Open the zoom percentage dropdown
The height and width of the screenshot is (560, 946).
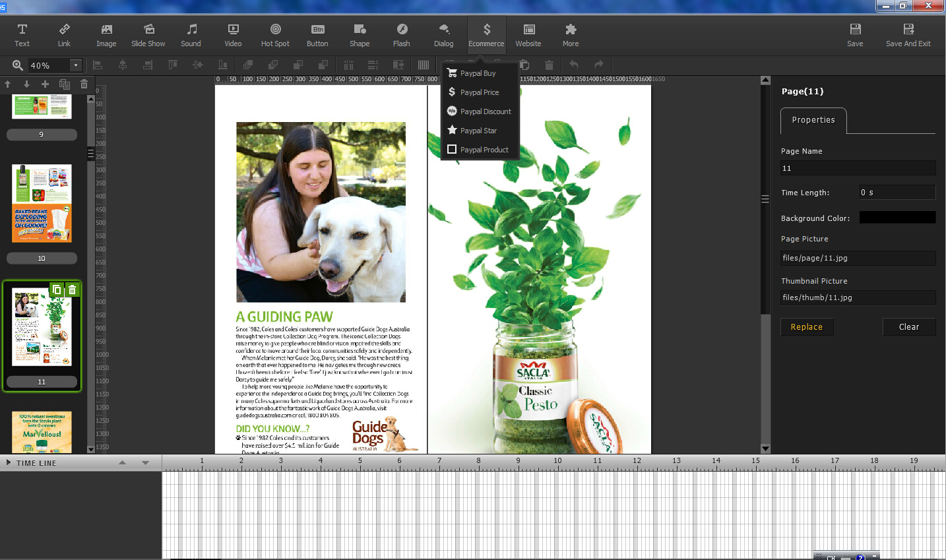(x=76, y=65)
